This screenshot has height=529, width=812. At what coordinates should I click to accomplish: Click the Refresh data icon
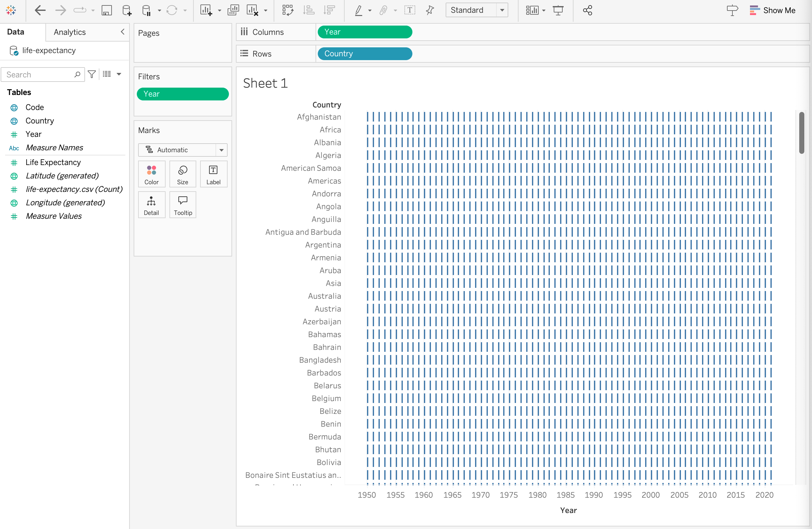tap(172, 10)
